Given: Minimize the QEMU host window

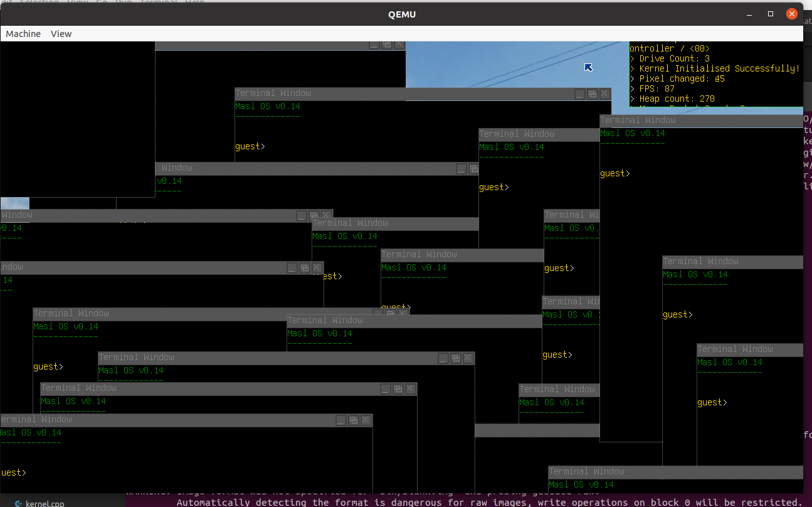Looking at the screenshot, I should pyautogui.click(x=749, y=14).
